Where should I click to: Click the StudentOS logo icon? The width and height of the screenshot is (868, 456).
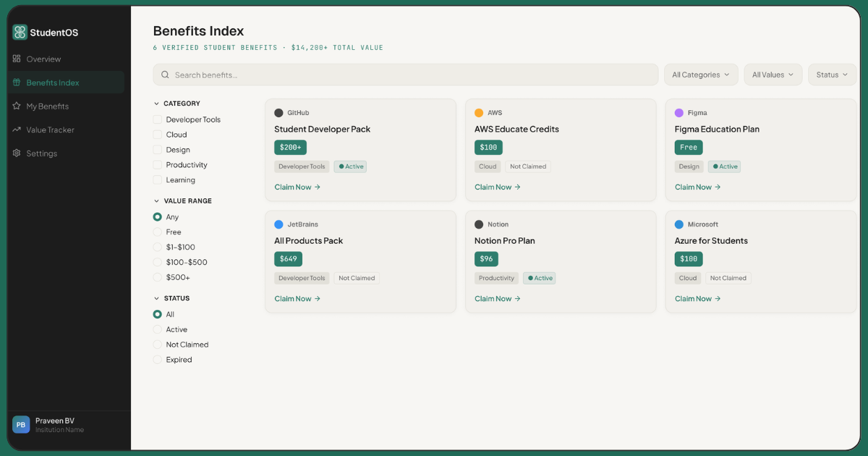pyautogui.click(x=19, y=32)
